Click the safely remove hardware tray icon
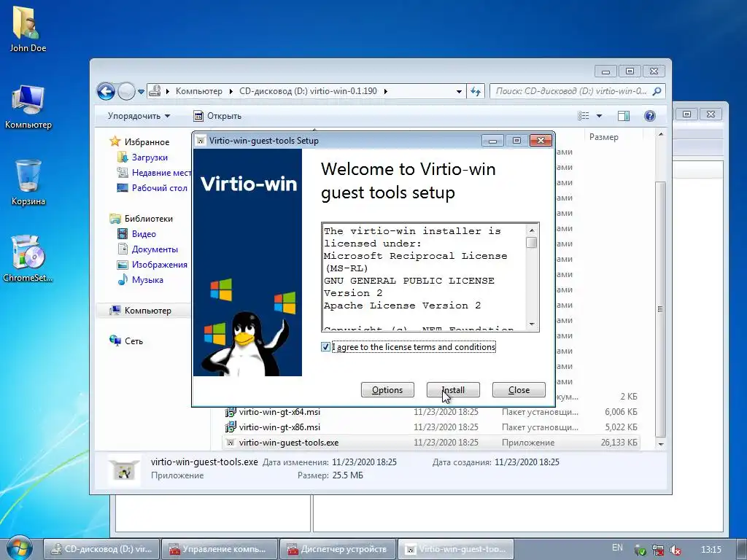The width and height of the screenshot is (747, 560). pos(640,550)
